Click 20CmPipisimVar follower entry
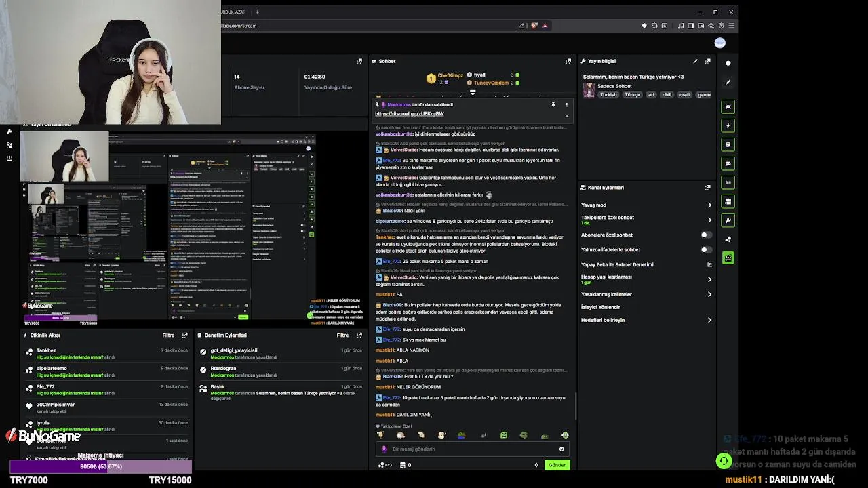 coord(55,405)
